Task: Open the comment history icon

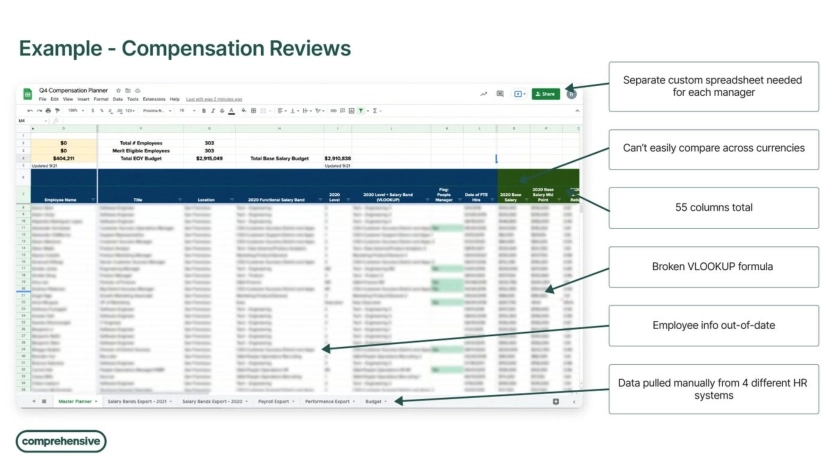Action: point(500,94)
